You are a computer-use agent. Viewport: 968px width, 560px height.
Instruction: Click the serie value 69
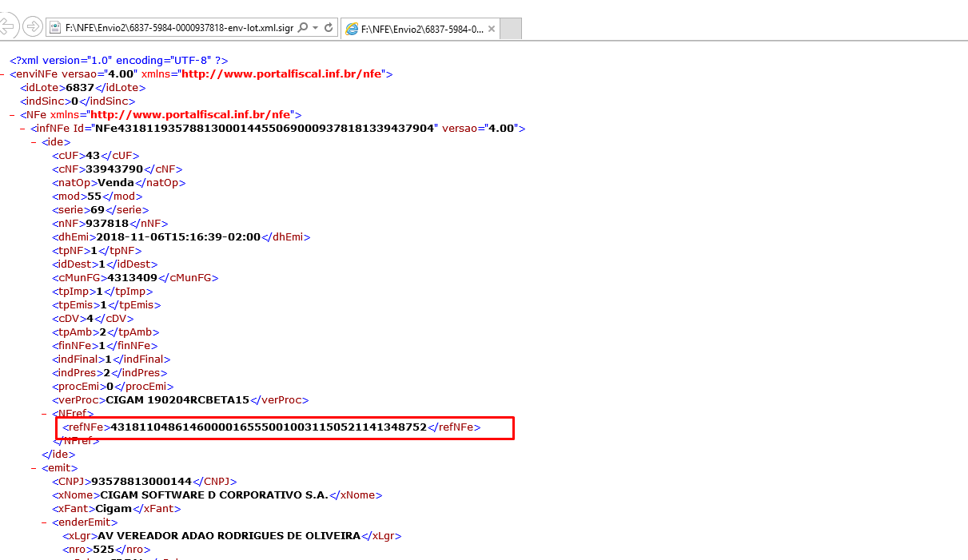98,210
